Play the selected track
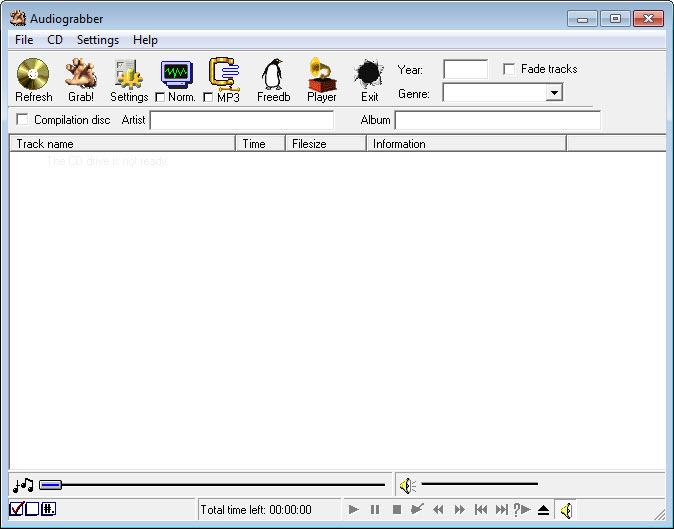Viewport: 674px width, 529px height. coord(353,510)
